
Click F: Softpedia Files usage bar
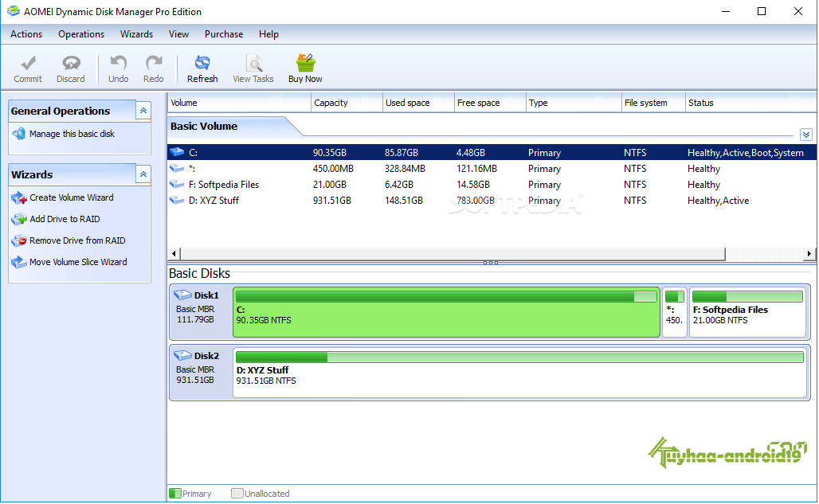[x=747, y=297]
